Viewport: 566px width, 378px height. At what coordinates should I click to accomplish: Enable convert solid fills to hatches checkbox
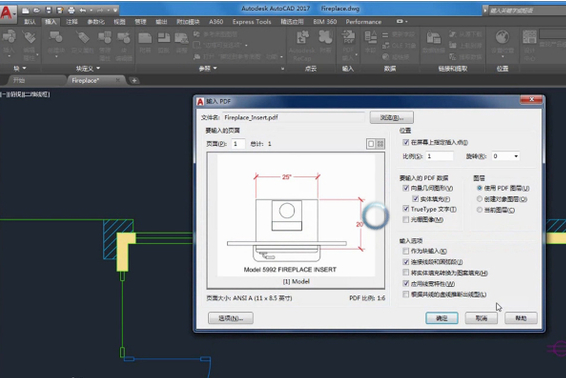click(x=406, y=273)
